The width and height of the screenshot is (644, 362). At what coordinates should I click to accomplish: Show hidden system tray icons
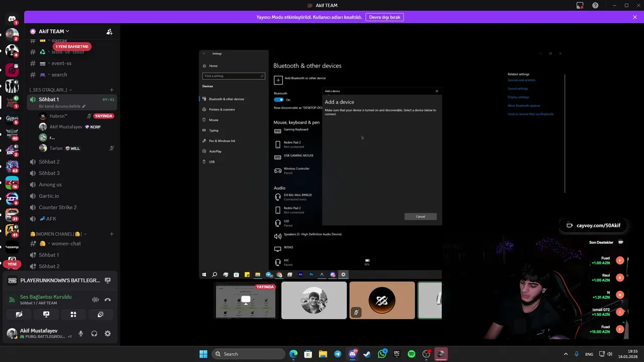tap(566, 354)
